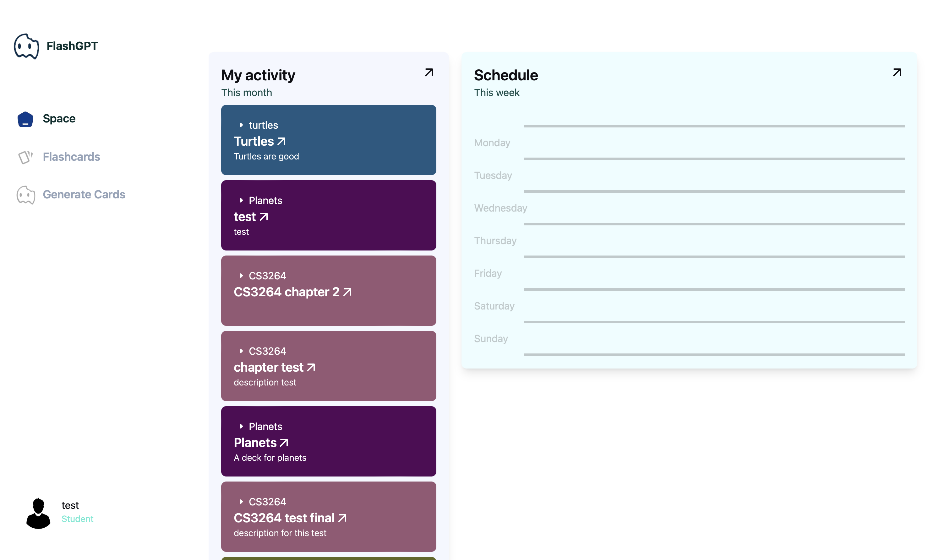The height and width of the screenshot is (560, 950).
Task: Open Schedule with its corner arrow icon
Action: coord(897,73)
